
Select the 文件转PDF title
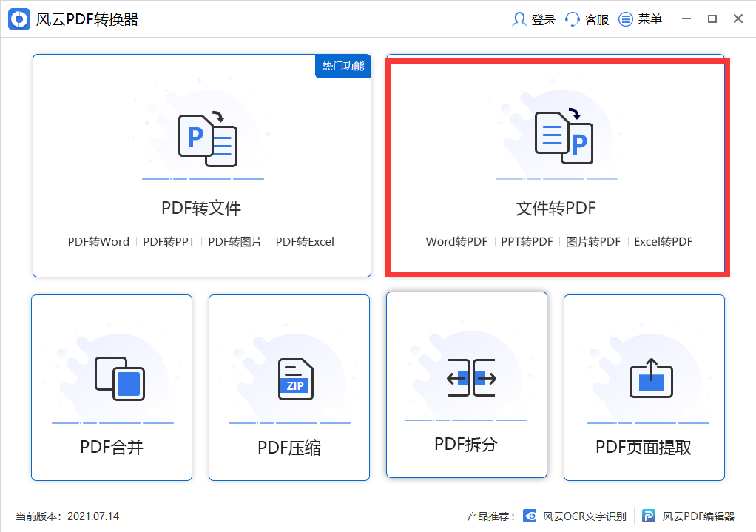[556, 208]
